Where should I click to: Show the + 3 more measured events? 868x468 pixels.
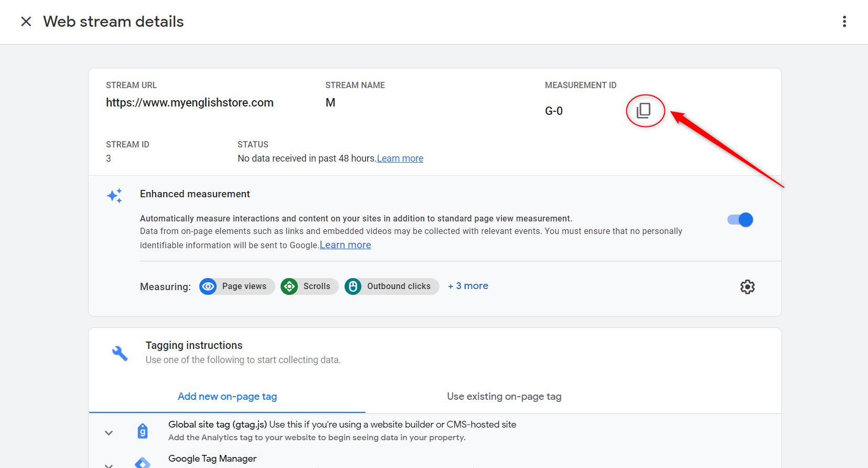click(468, 286)
